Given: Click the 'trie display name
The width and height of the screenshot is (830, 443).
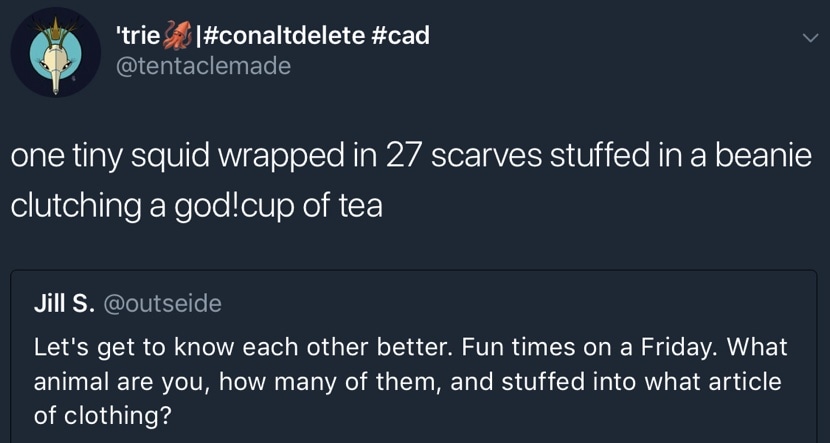Looking at the screenshot, I should click(x=139, y=36).
